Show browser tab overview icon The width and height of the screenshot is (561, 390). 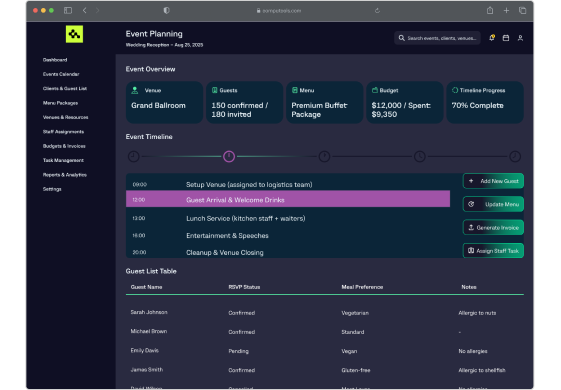pos(522,10)
